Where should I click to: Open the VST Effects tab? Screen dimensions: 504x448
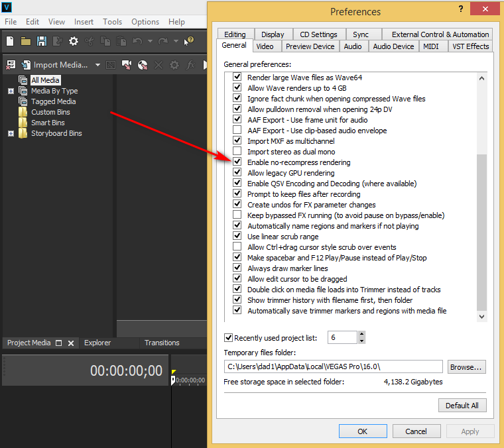coord(471,46)
